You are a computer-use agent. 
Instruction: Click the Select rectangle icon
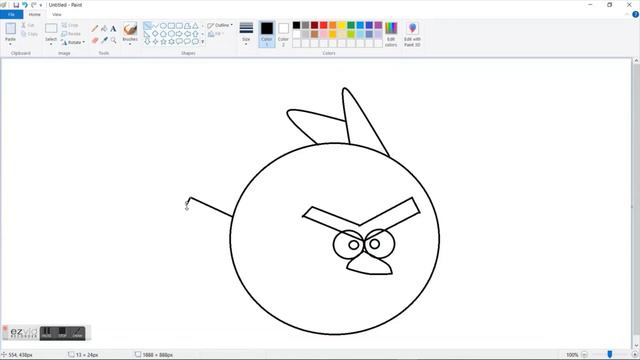tap(51, 29)
